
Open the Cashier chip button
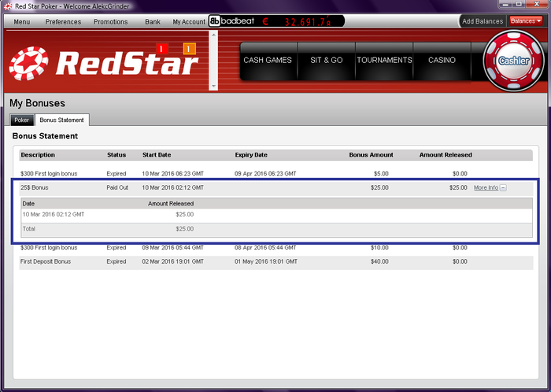[x=514, y=61]
